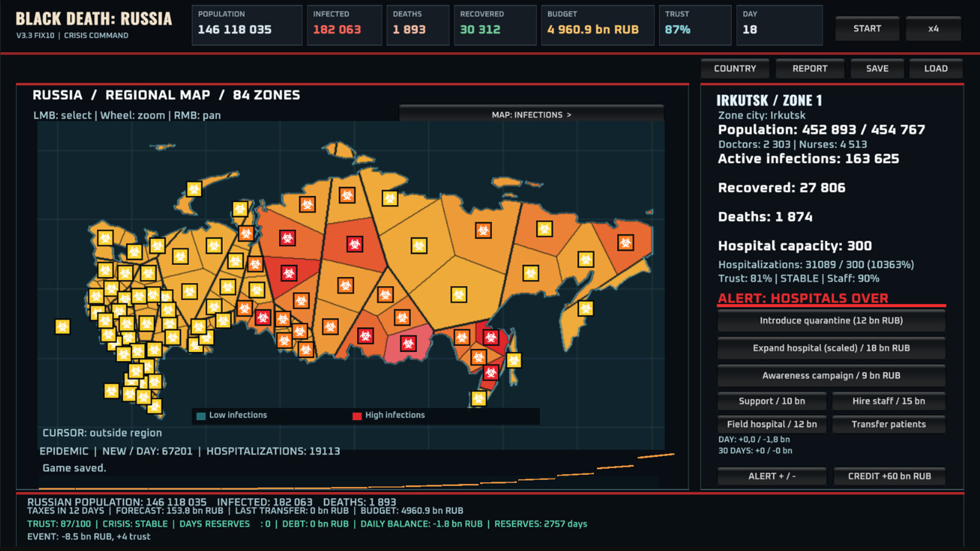Select the Novaya Zemlya island biohazard marker
Image resolution: width=980 pixels, height=551 pixels.
(194, 189)
